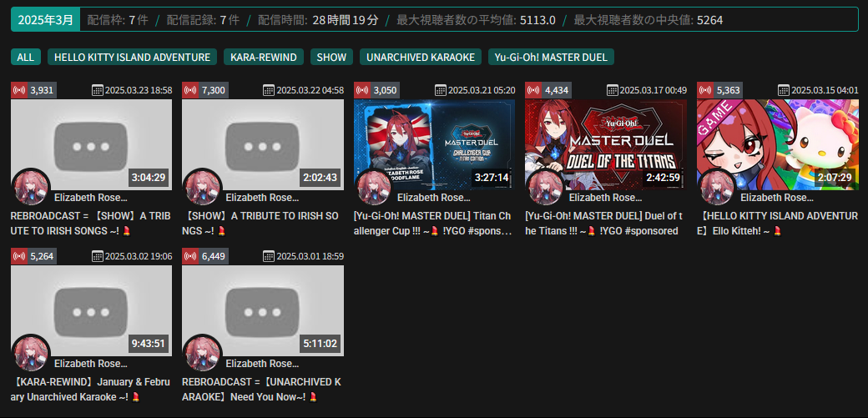Click calendar icon next to 2025.03.21 05:20

[441, 90]
